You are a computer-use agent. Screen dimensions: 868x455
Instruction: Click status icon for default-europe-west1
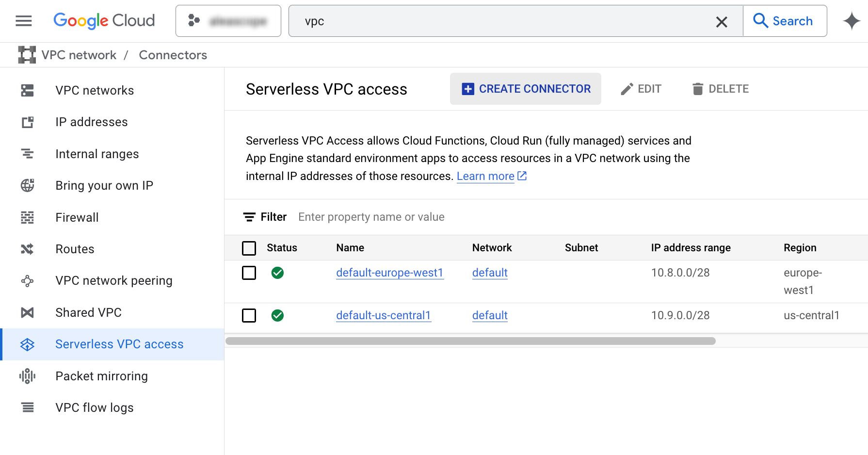pyautogui.click(x=278, y=273)
